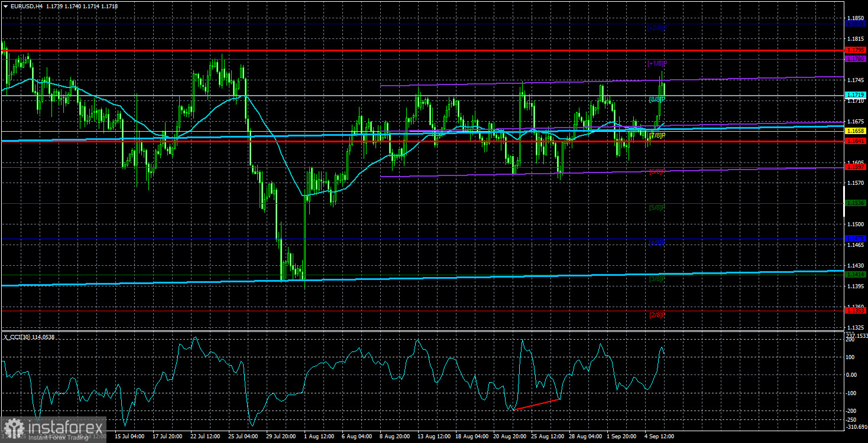The width and height of the screenshot is (868, 443).
Task: Select the X_CCI(30) indicator label
Action: pos(17,337)
